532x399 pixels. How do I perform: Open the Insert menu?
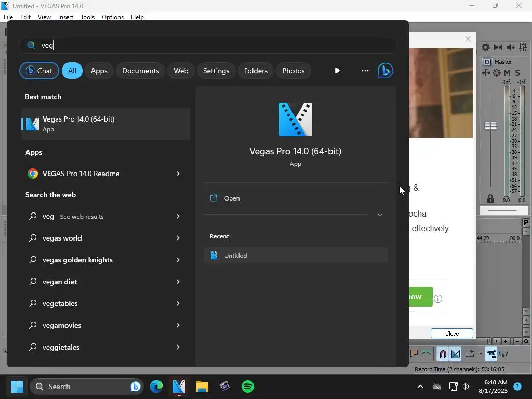(65, 17)
